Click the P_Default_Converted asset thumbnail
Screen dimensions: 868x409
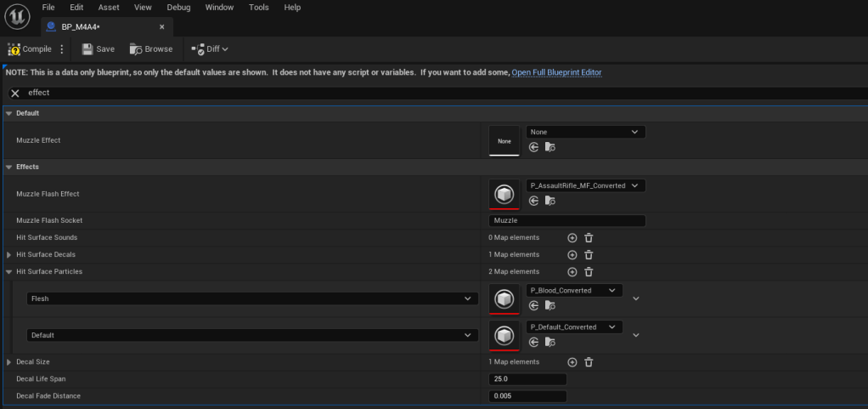(504, 335)
